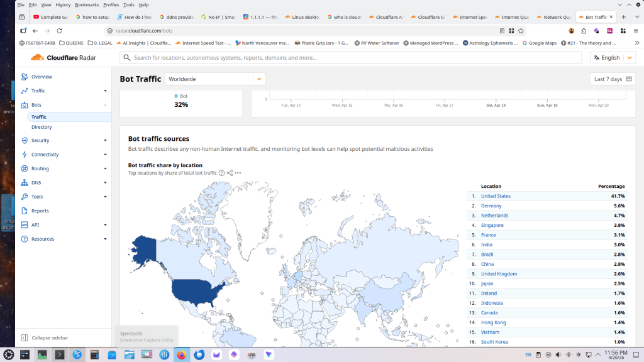Open the three-dots menu for location chart

pyautogui.click(x=238, y=173)
